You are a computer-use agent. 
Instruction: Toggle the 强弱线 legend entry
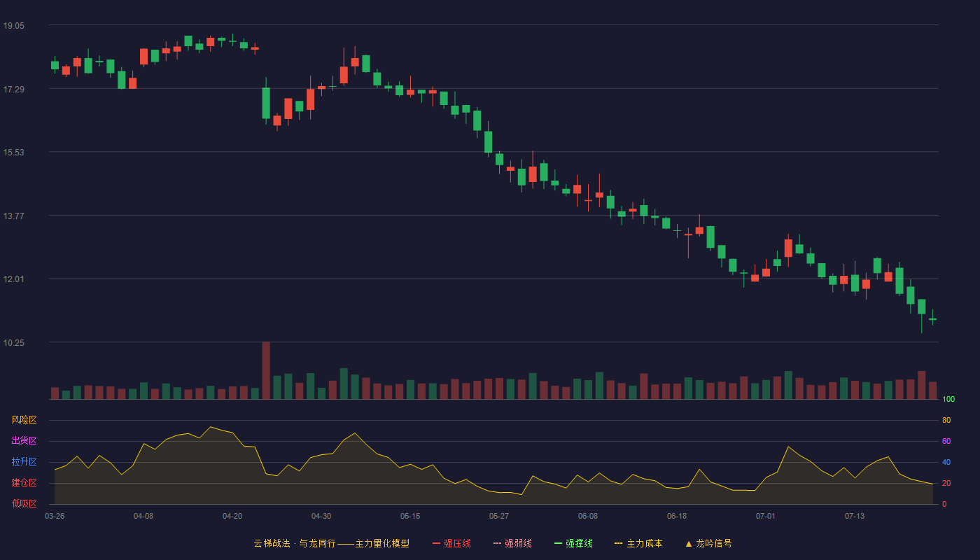512,543
